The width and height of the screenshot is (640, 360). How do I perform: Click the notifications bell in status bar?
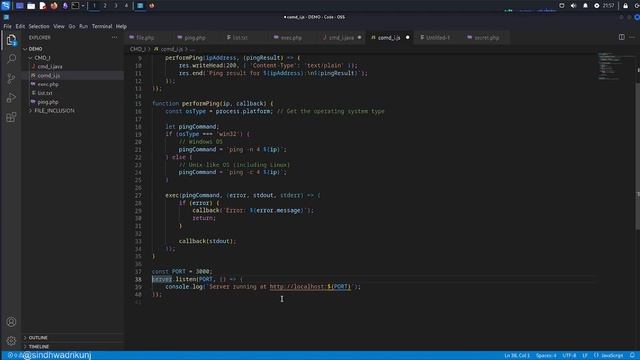pos(632,356)
